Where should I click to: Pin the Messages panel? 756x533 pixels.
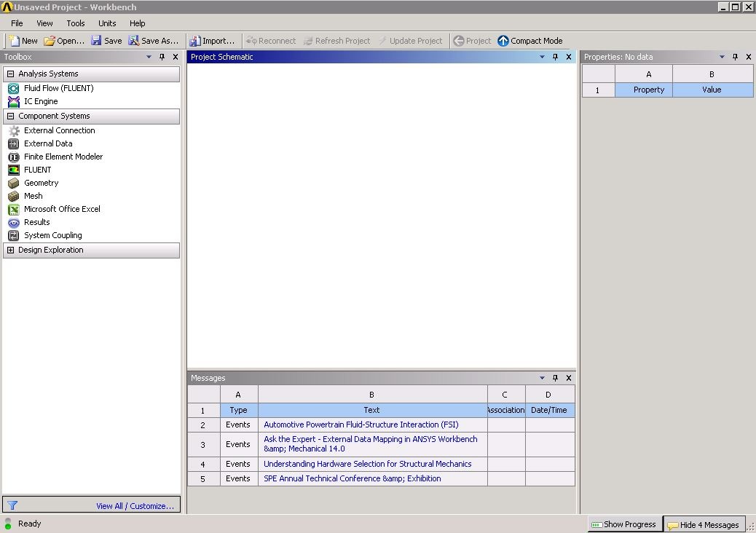click(x=555, y=378)
